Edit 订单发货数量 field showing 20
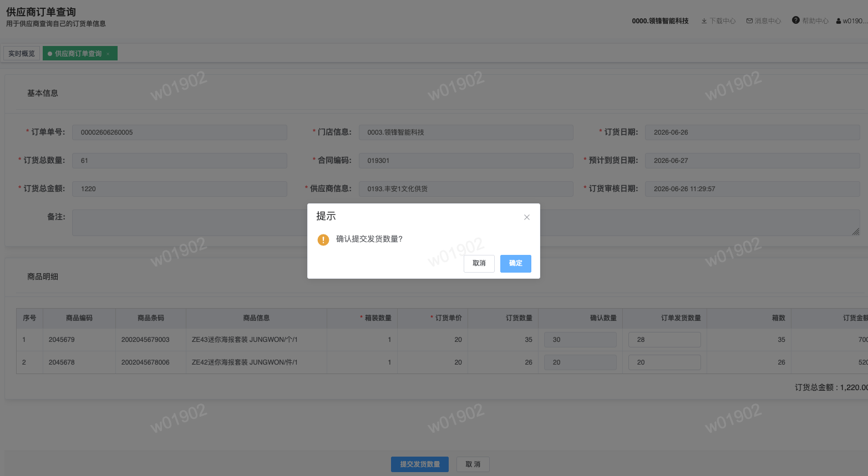Screen dimensions: 868x476 tap(664, 362)
